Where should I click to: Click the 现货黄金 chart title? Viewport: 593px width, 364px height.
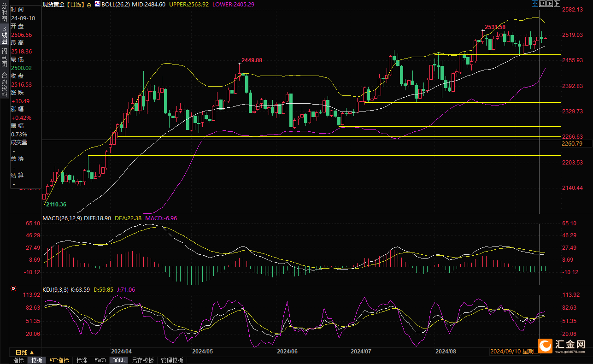click(54, 4)
